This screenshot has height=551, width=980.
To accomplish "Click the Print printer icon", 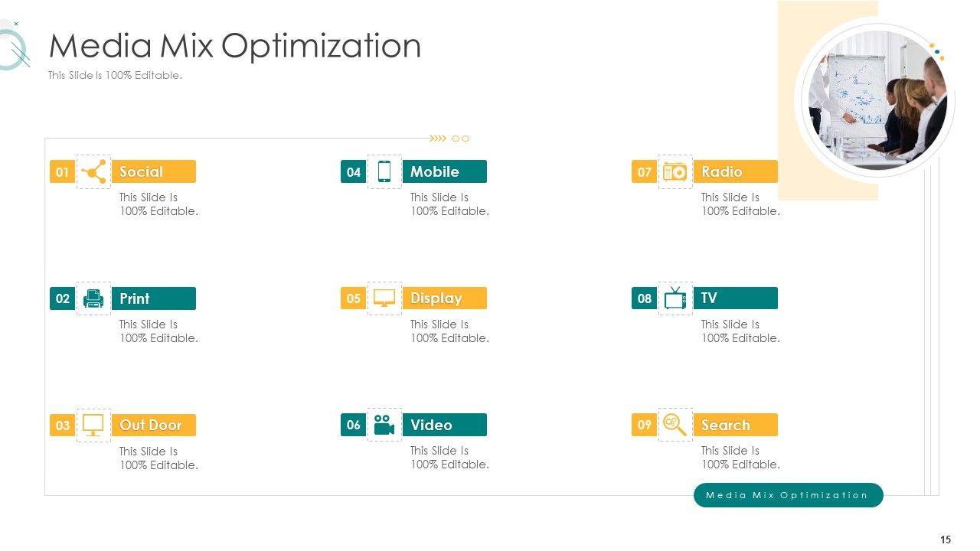I will tap(93, 298).
